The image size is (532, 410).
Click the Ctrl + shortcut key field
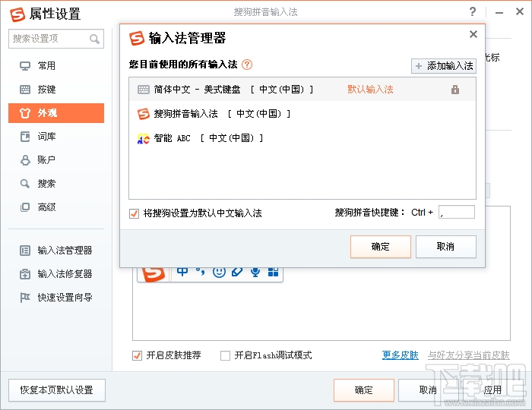457,212
